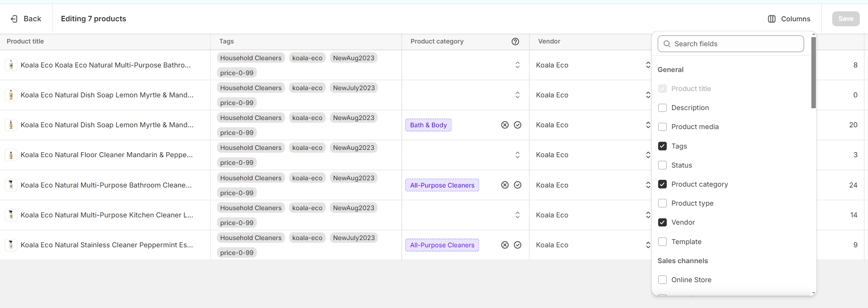Enable the Template column checkbox
The image size is (868, 308).
click(662, 241)
